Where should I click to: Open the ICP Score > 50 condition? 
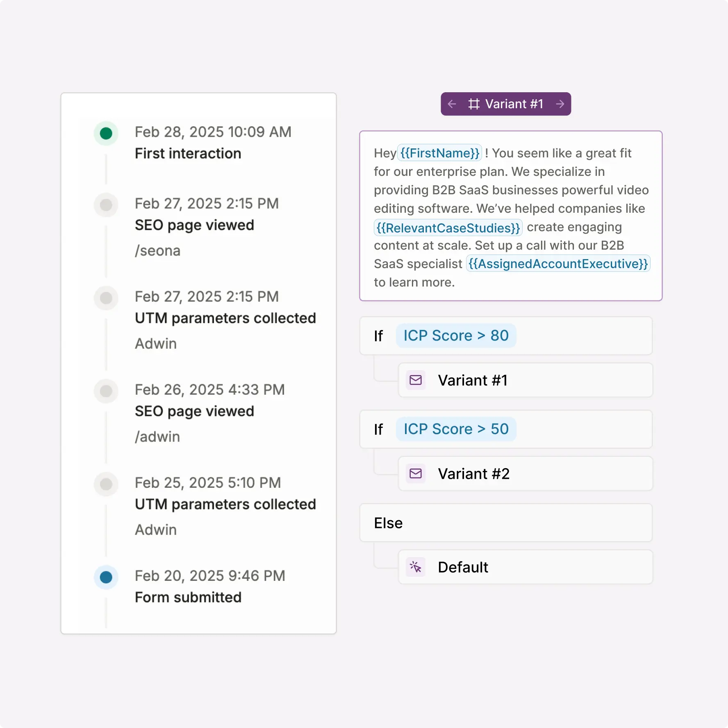click(456, 429)
